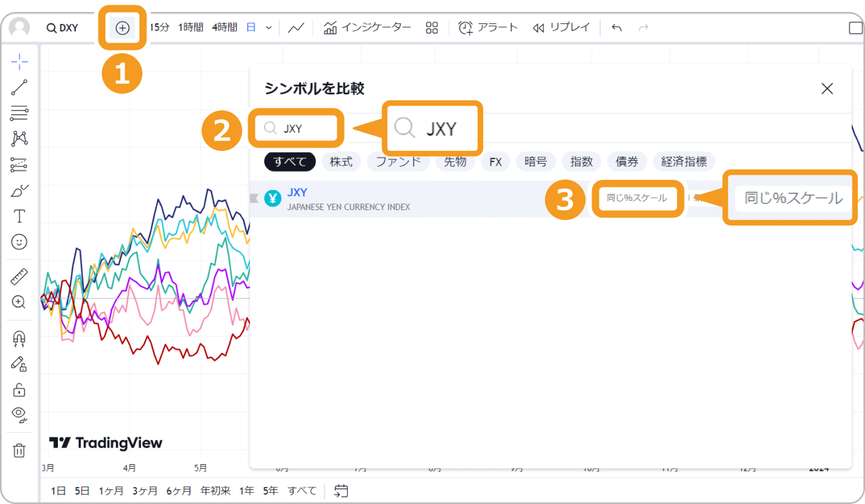Image resolution: width=865 pixels, height=504 pixels.
Task: Select the 株式 filter tab
Action: 341,162
